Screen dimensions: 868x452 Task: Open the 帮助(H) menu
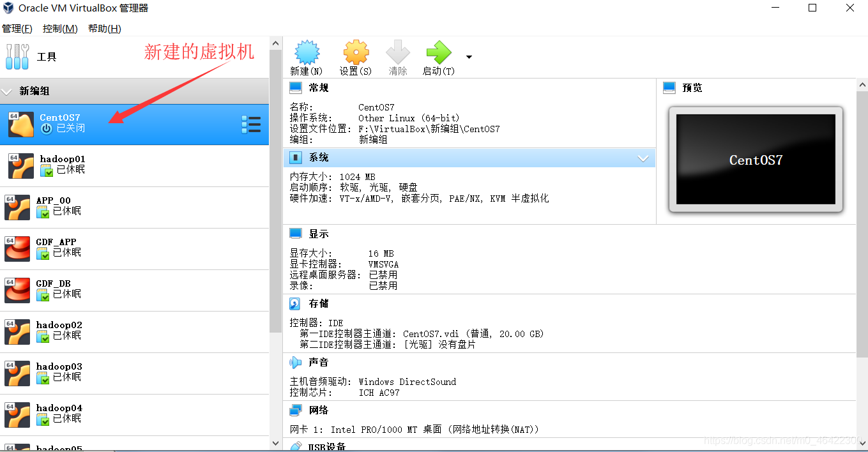pos(104,28)
